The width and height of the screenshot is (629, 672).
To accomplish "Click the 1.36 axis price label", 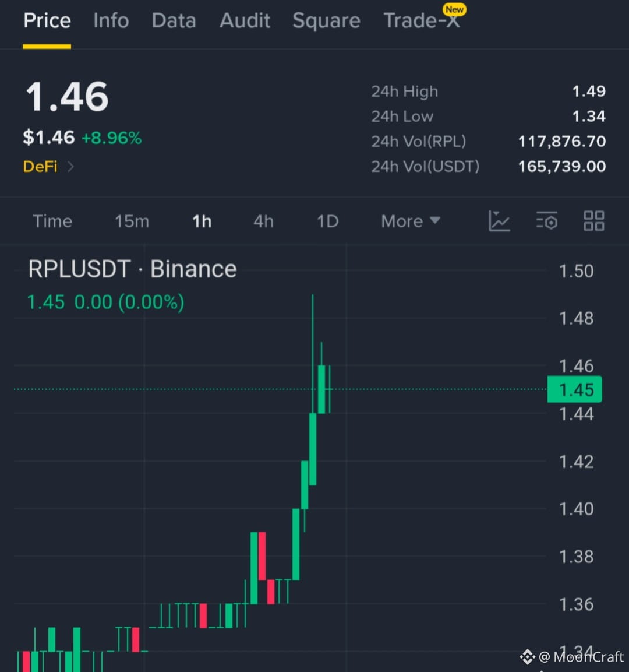I will click(x=577, y=604).
